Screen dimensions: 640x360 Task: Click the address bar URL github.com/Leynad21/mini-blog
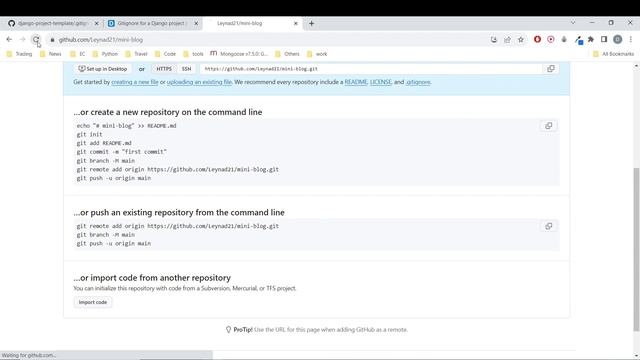point(101,40)
